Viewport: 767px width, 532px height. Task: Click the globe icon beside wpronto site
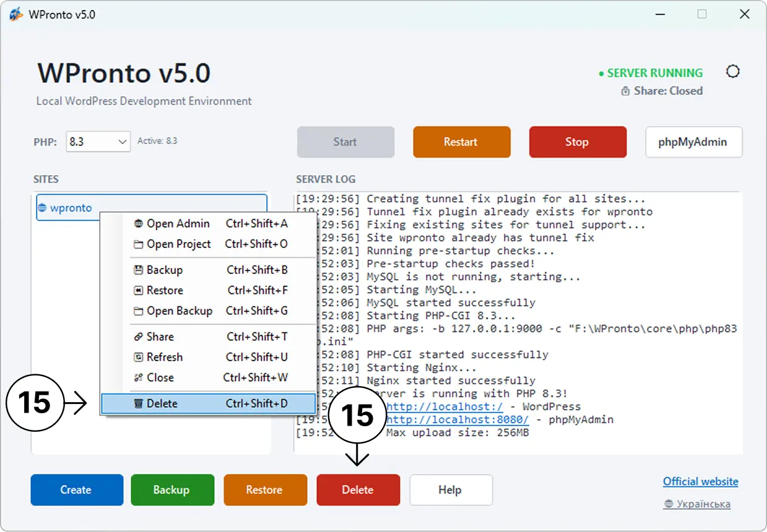coord(42,208)
